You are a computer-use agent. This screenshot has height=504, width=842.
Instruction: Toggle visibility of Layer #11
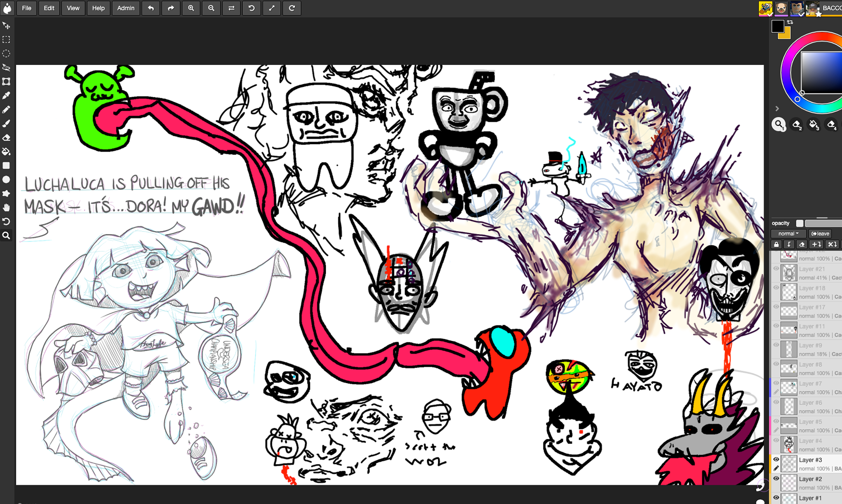pos(776,326)
